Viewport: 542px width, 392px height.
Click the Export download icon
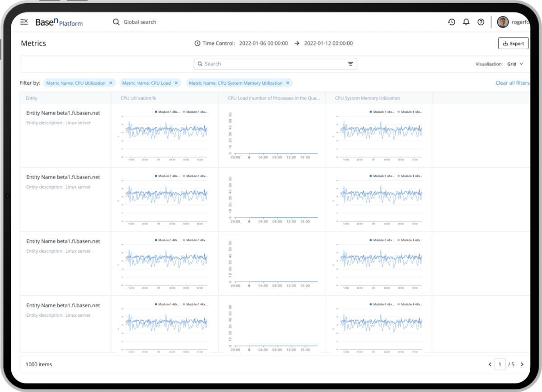[506, 43]
